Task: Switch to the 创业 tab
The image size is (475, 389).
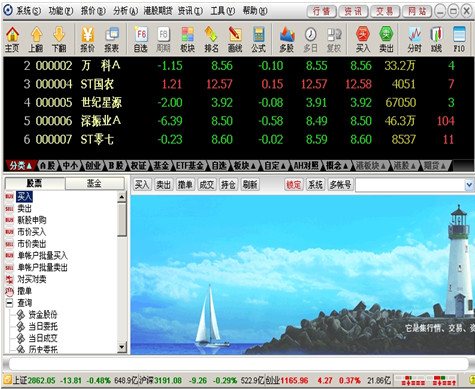Action: [x=93, y=165]
